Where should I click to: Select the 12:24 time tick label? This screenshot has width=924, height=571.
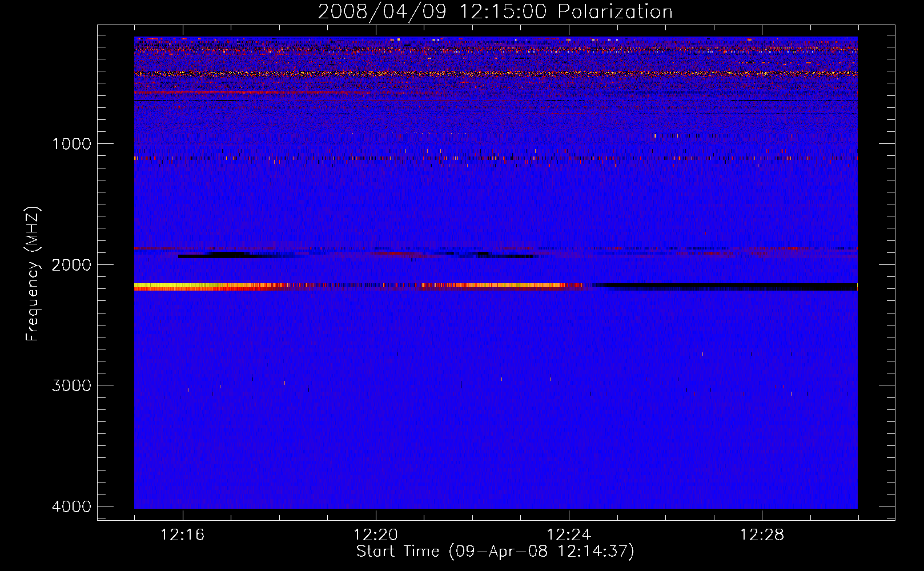coord(569,534)
